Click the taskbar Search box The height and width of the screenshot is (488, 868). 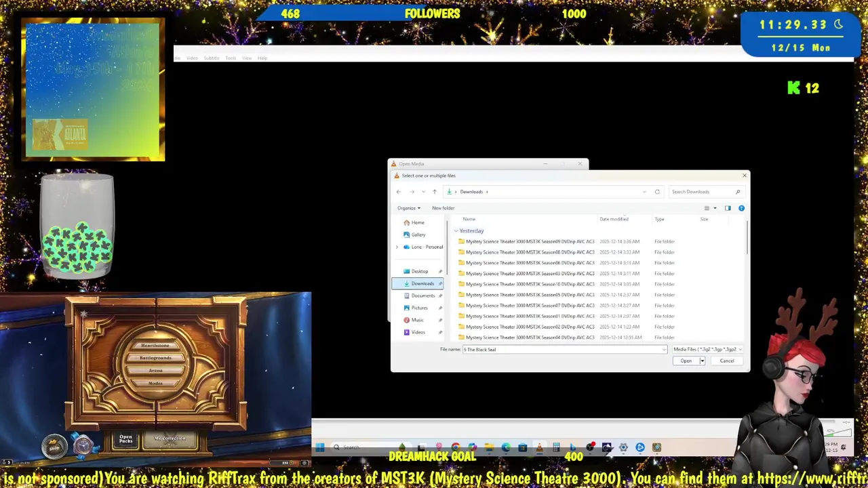click(x=370, y=447)
